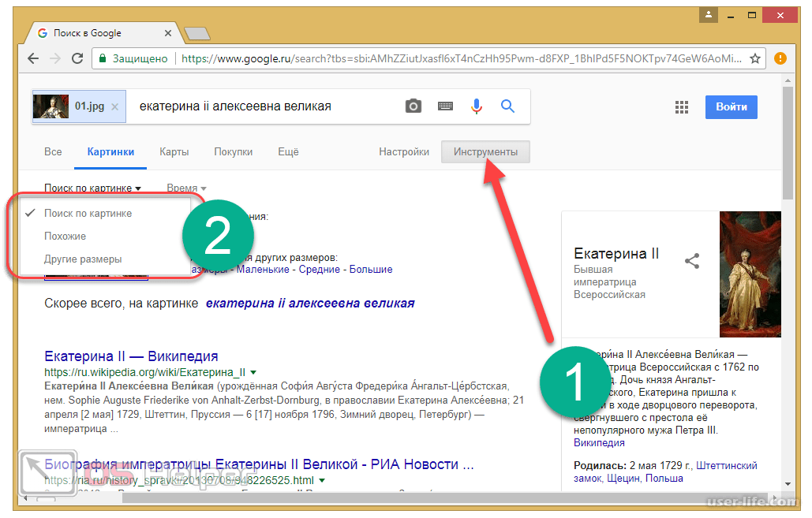The width and height of the screenshot is (812, 518).
Task: Click the Chrome user profile icon
Action: pos(709,15)
